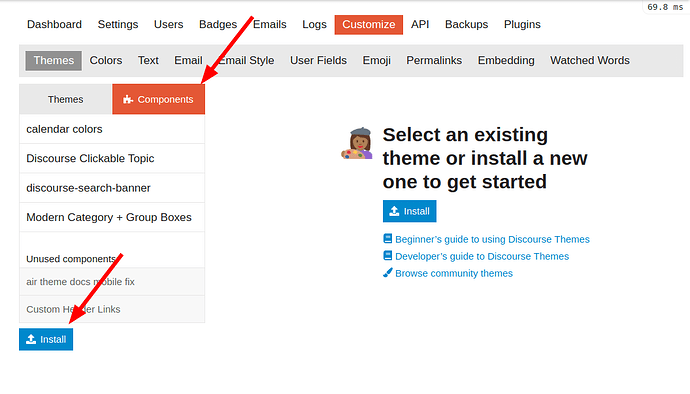The width and height of the screenshot is (690, 394).
Task: Select the Customize tab
Action: tap(369, 25)
